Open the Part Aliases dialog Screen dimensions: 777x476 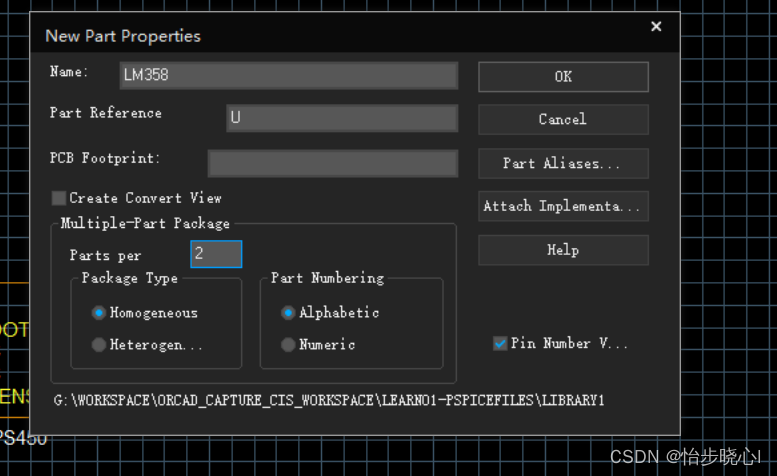tap(563, 164)
